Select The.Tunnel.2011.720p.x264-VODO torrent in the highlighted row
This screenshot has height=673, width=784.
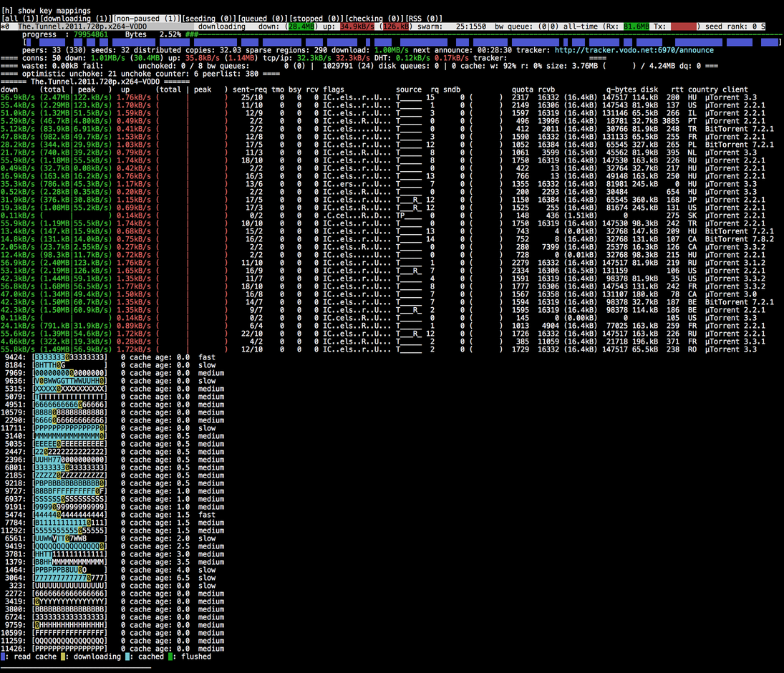[82, 26]
